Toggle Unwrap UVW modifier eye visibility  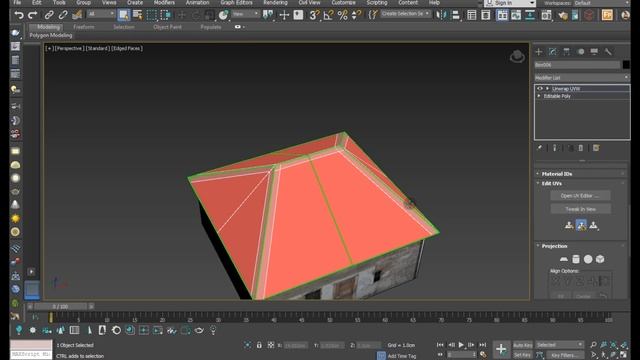pyautogui.click(x=540, y=89)
